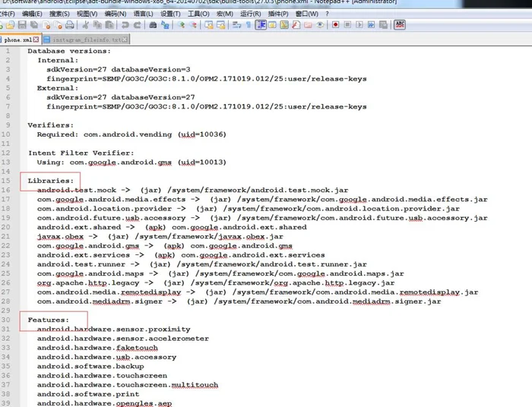The image size is (532, 407).
Task: Open the Document Map icon
Action: (x=284, y=25)
